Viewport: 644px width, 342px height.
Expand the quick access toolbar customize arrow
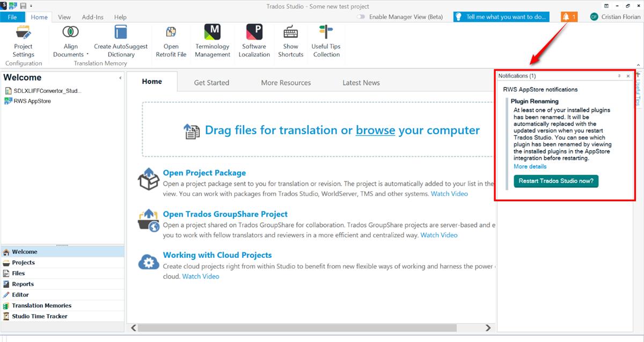(31, 5)
